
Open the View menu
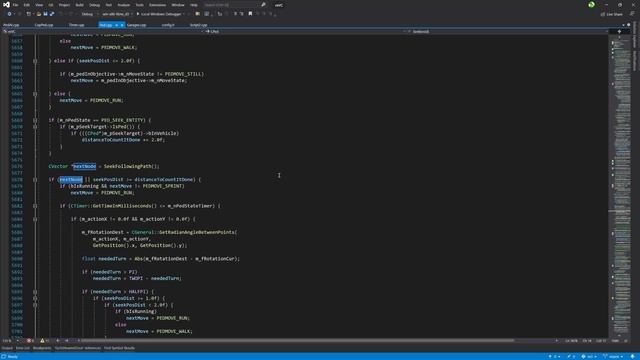click(x=39, y=5)
